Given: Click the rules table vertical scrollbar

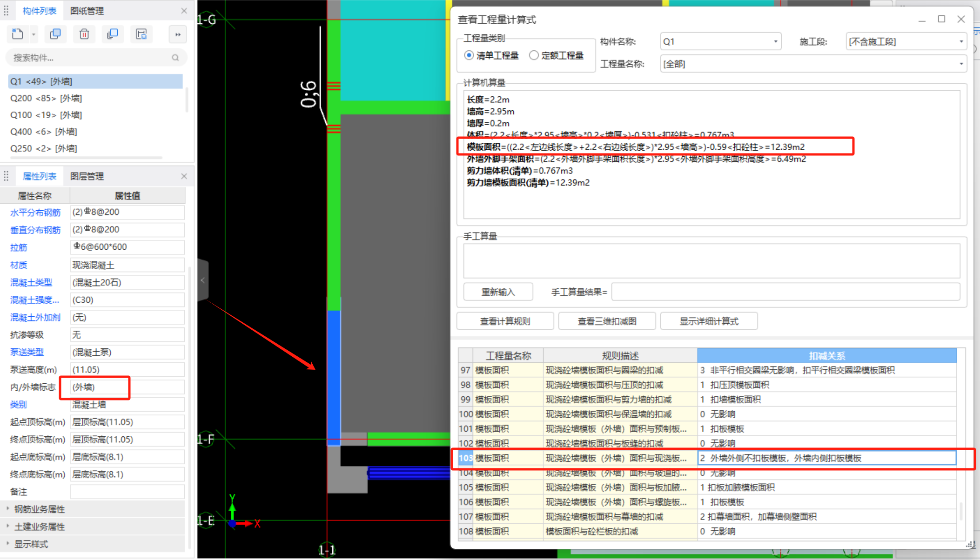Looking at the screenshot, I should [961, 512].
